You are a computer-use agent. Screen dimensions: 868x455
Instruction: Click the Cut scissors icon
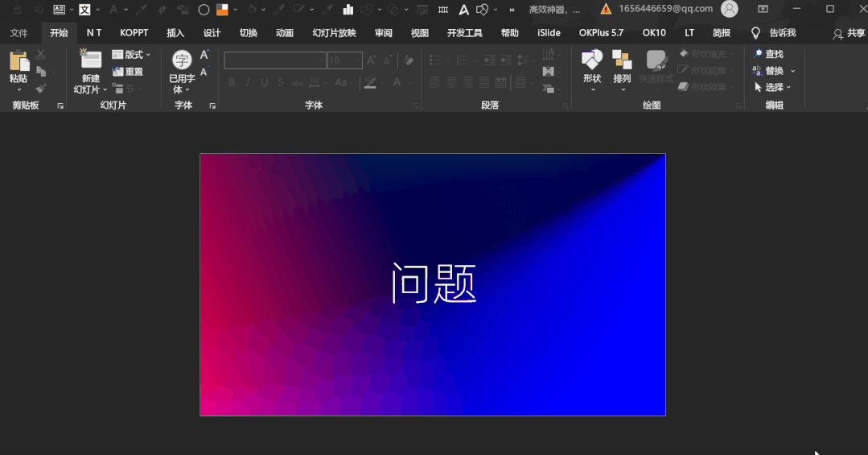click(x=41, y=54)
